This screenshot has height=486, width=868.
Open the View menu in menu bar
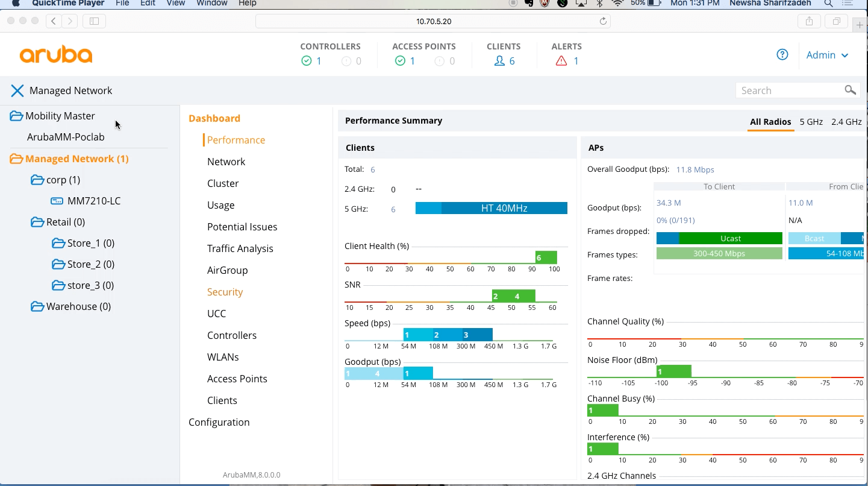click(175, 3)
